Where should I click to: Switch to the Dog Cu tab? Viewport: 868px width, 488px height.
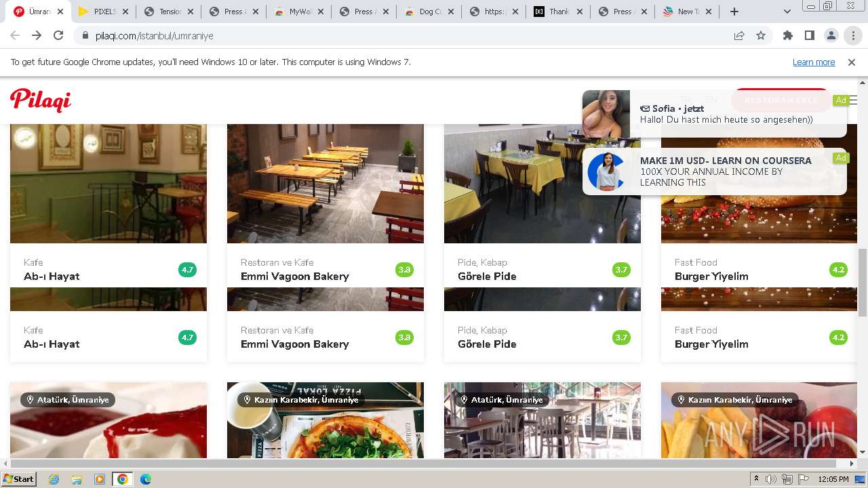point(429,12)
